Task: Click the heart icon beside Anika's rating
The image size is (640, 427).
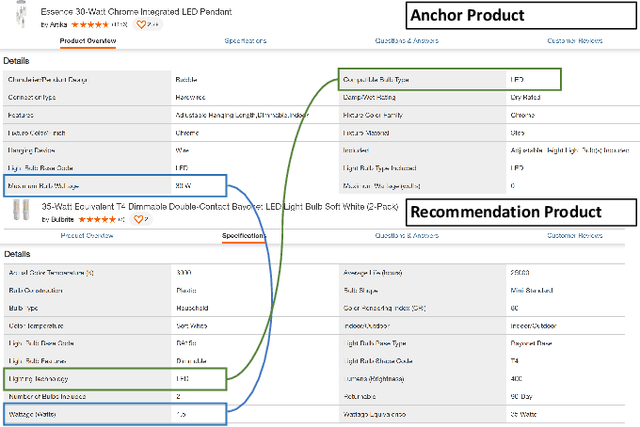Action: (141, 23)
